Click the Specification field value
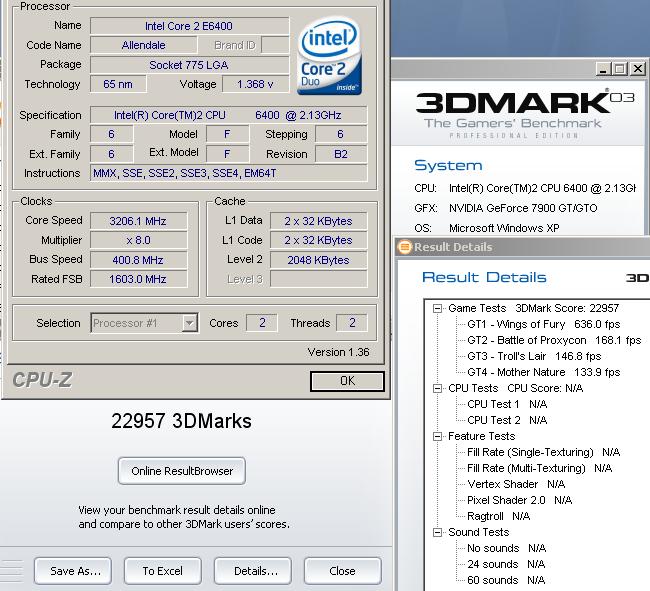650x591 pixels. [228, 115]
